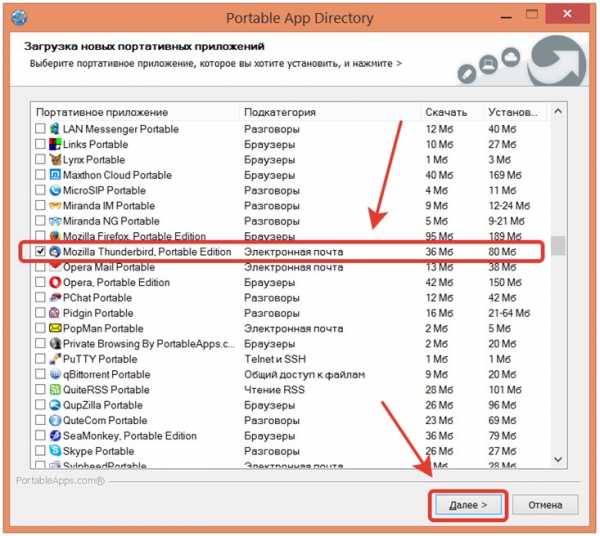Screen dimensions: 600x536
Task: Click the list scrollbar thumb
Action: (x=558, y=246)
